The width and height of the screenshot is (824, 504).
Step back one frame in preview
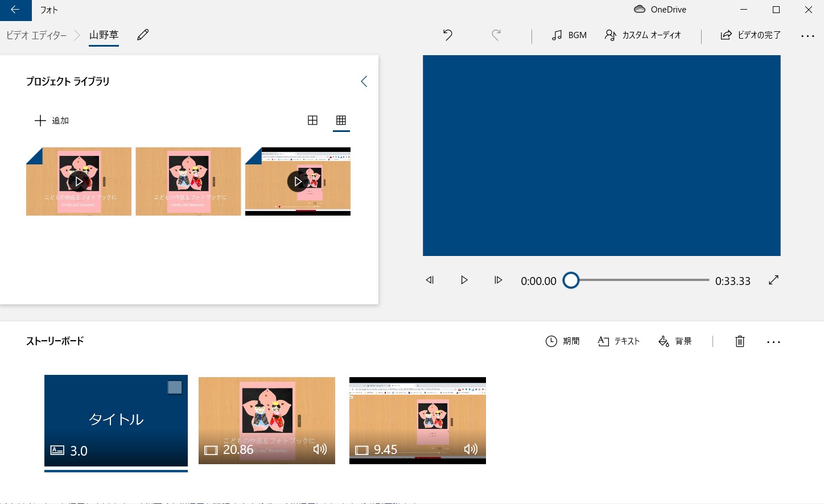(430, 280)
